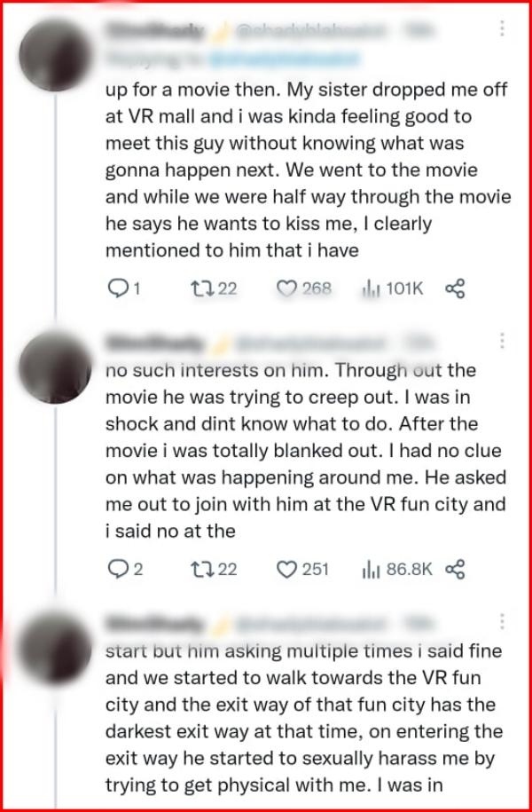Open more options on the 'no such interests' tweet
Viewport: 532px width, 812px height.
[x=502, y=342]
